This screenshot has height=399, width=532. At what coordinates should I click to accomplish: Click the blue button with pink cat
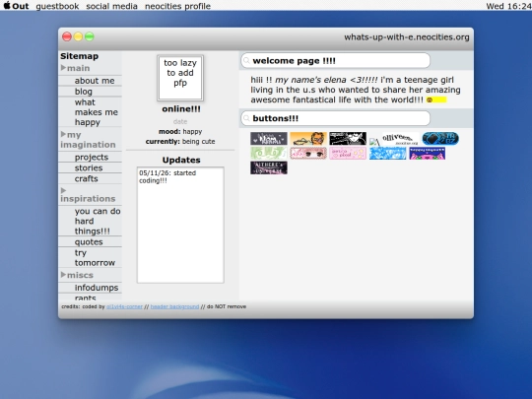click(x=428, y=154)
